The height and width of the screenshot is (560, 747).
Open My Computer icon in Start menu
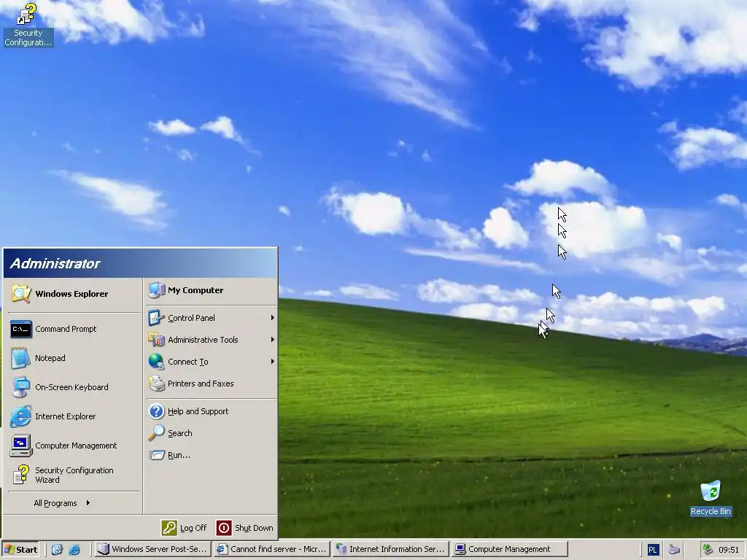pos(156,290)
